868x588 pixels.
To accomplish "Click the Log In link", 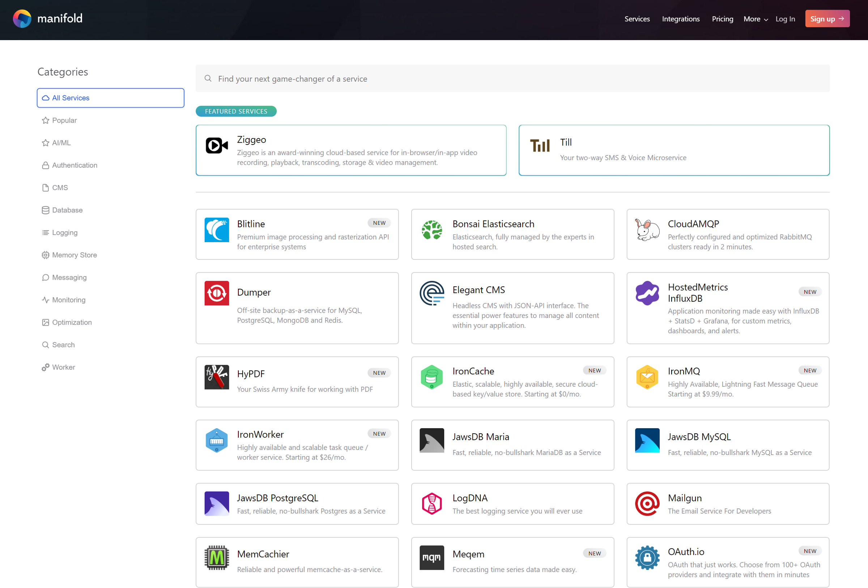I will tap(785, 19).
